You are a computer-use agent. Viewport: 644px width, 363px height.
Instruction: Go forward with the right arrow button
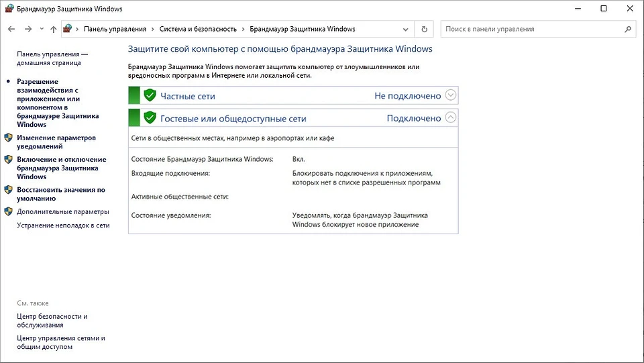(28, 29)
